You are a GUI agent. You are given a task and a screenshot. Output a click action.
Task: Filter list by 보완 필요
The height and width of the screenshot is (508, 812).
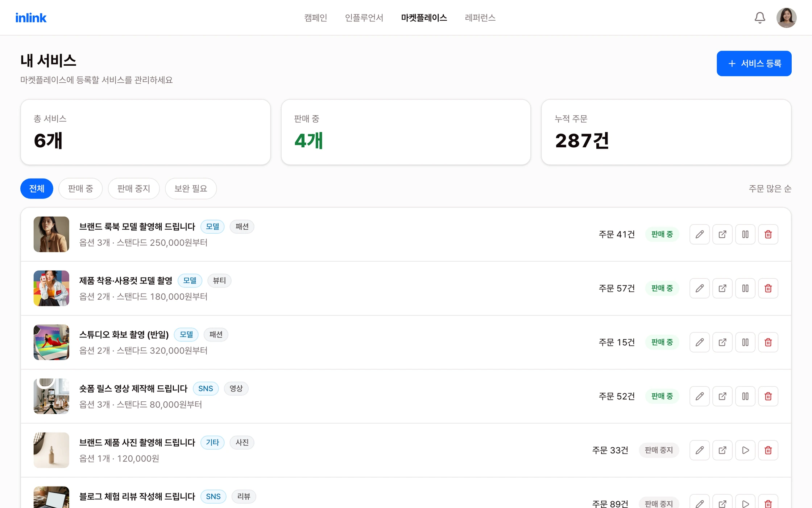[191, 189]
